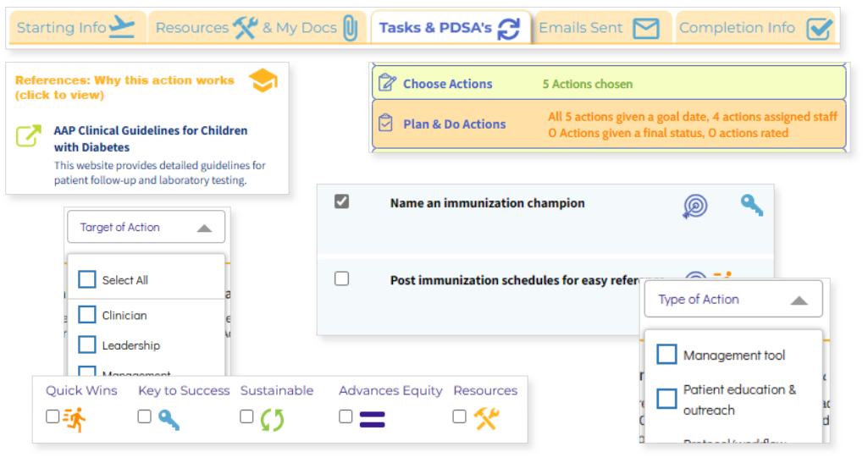Click the target icon beside immunization champion

pyautogui.click(x=694, y=207)
